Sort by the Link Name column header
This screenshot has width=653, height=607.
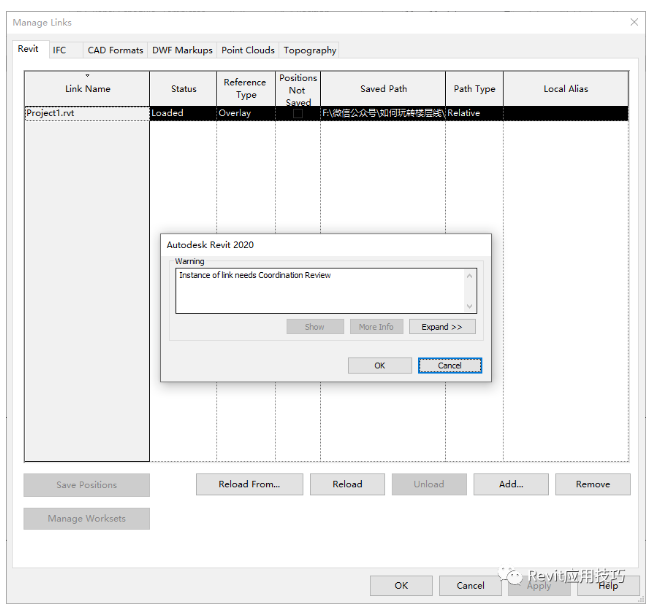pyautogui.click(x=87, y=89)
